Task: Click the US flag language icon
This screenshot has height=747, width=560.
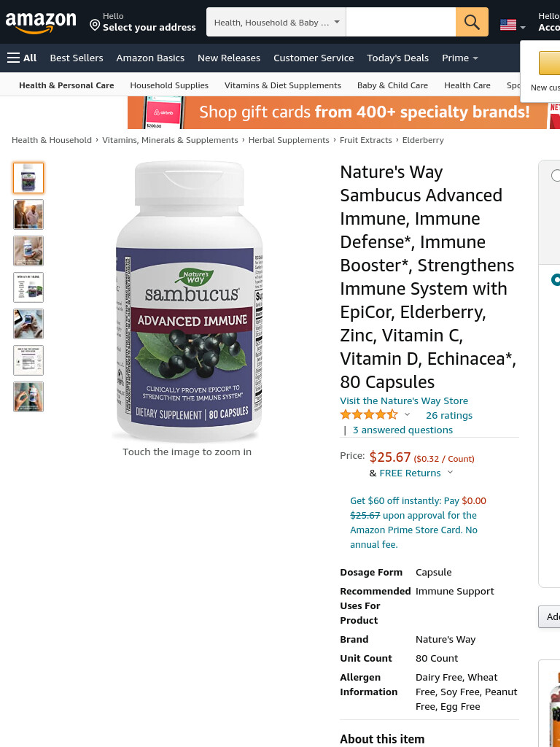Action: [x=508, y=25]
